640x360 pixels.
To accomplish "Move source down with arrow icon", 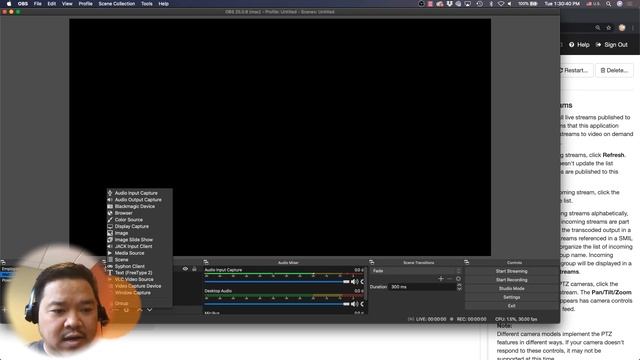I will point(150,310).
